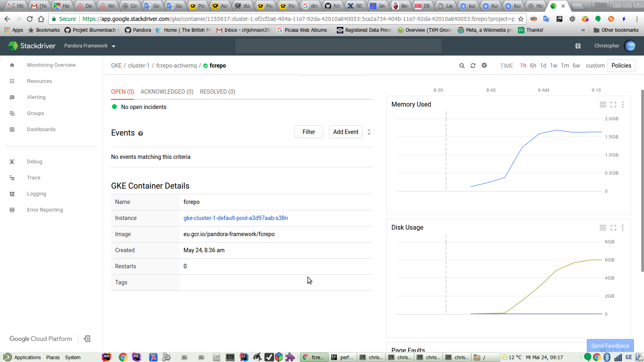
Task: Open Disk Usage chart more options
Action: tap(623, 228)
